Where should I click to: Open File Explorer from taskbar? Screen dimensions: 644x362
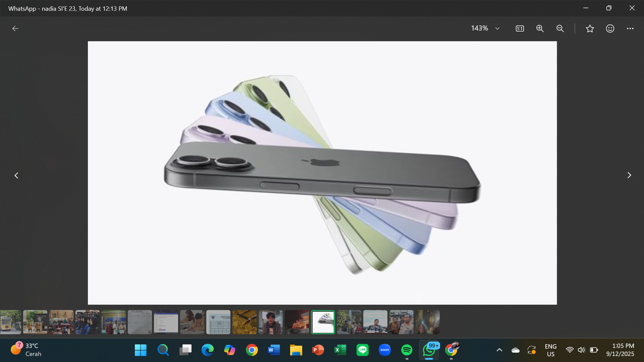296,350
